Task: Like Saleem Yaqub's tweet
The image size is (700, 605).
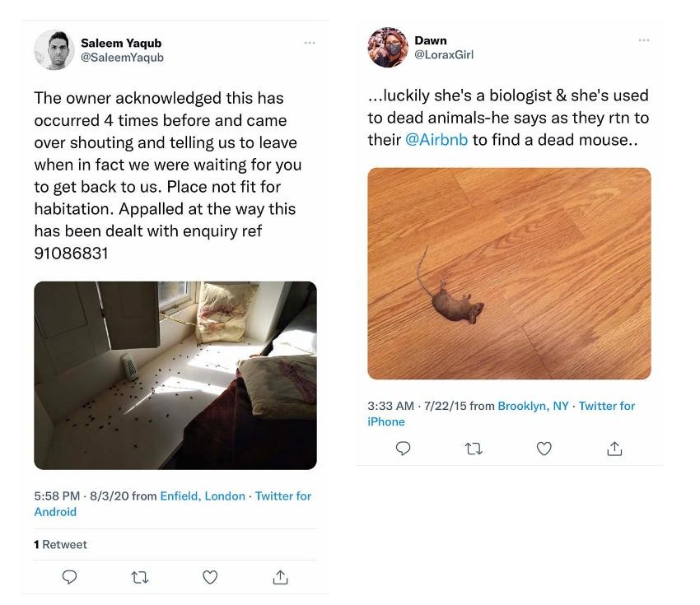Action: click(210, 577)
